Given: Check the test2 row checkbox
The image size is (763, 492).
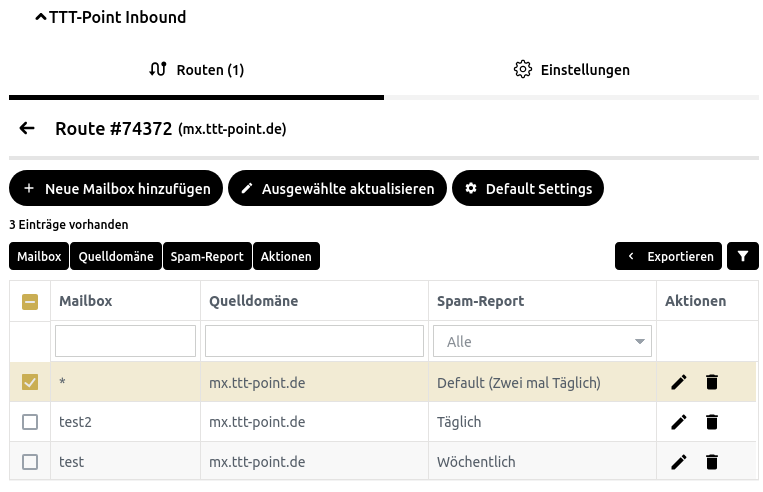Looking at the screenshot, I should coord(30,422).
